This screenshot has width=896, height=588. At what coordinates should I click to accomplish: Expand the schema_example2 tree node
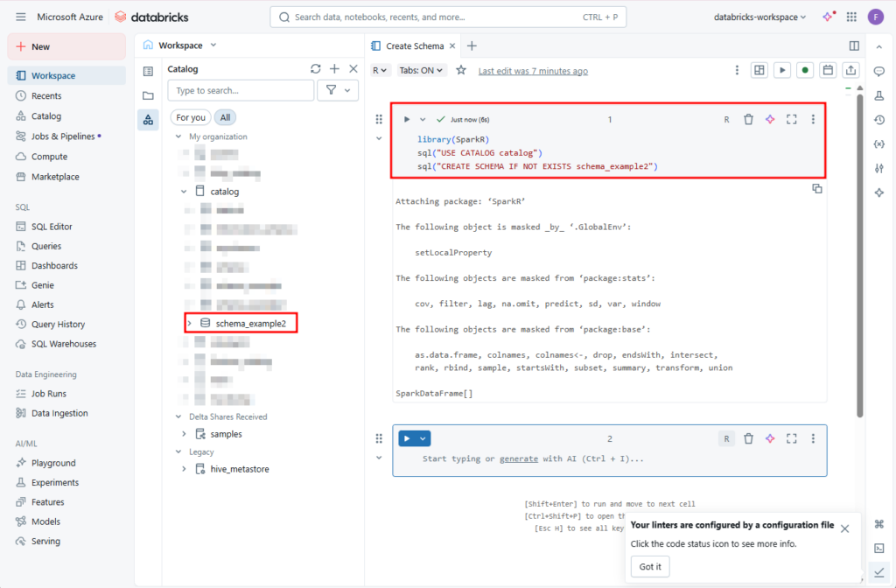(190, 324)
